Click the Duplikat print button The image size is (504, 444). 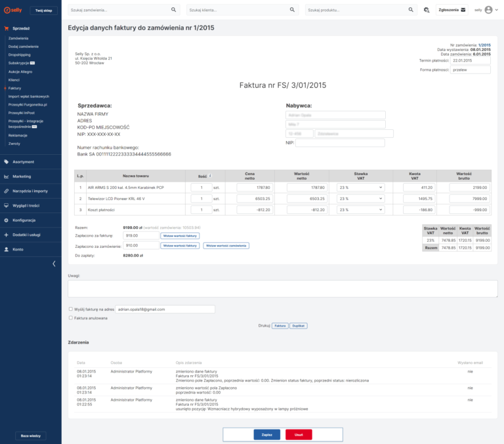[x=299, y=325]
